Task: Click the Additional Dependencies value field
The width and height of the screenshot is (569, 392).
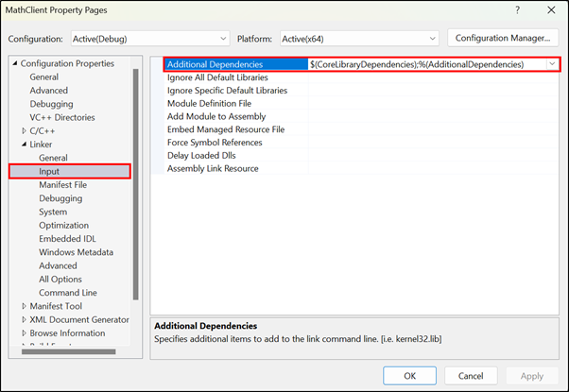Action: pos(427,64)
